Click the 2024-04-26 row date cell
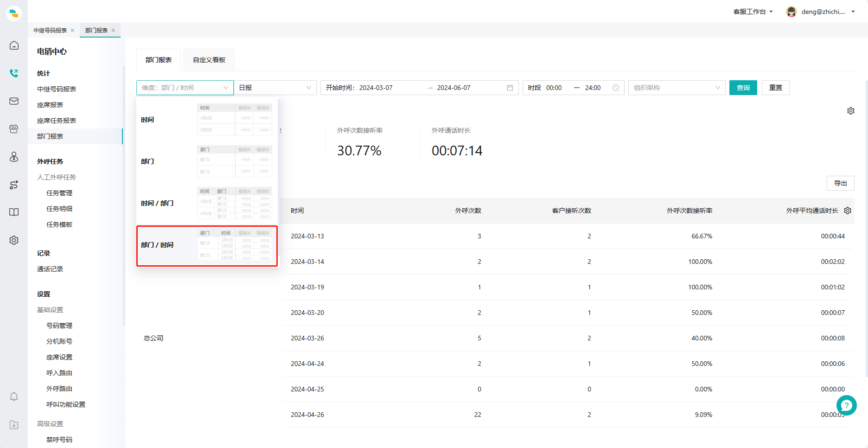The height and width of the screenshot is (448, 868). pyautogui.click(x=307, y=415)
